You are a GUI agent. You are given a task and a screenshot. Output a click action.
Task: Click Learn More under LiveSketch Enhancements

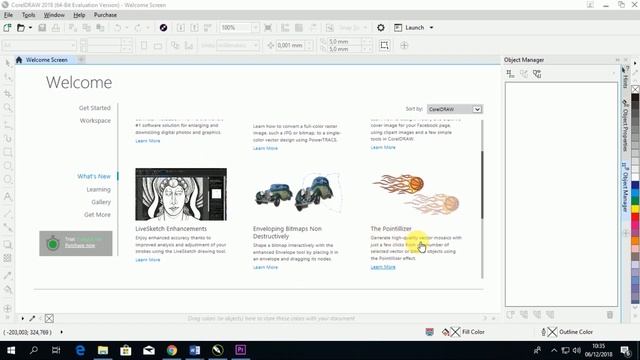(148, 260)
